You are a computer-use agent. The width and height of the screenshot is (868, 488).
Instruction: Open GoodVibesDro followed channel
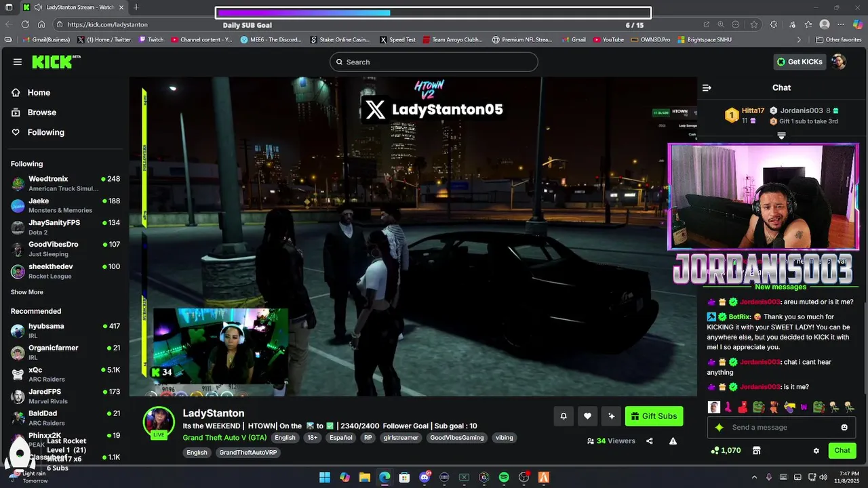66,249
